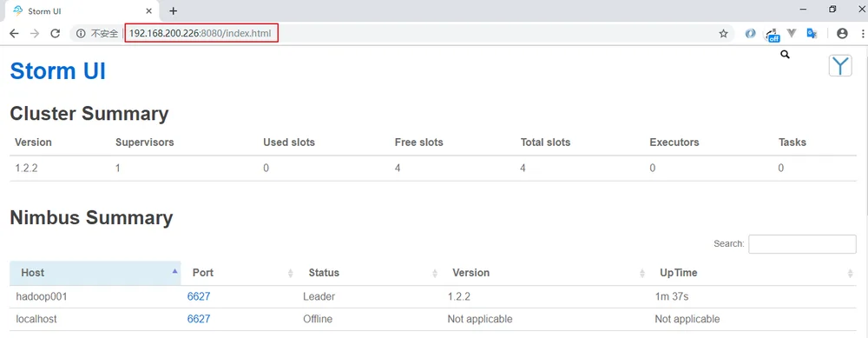
Task: Sort the Nimbus table by Port
Action: click(240, 273)
